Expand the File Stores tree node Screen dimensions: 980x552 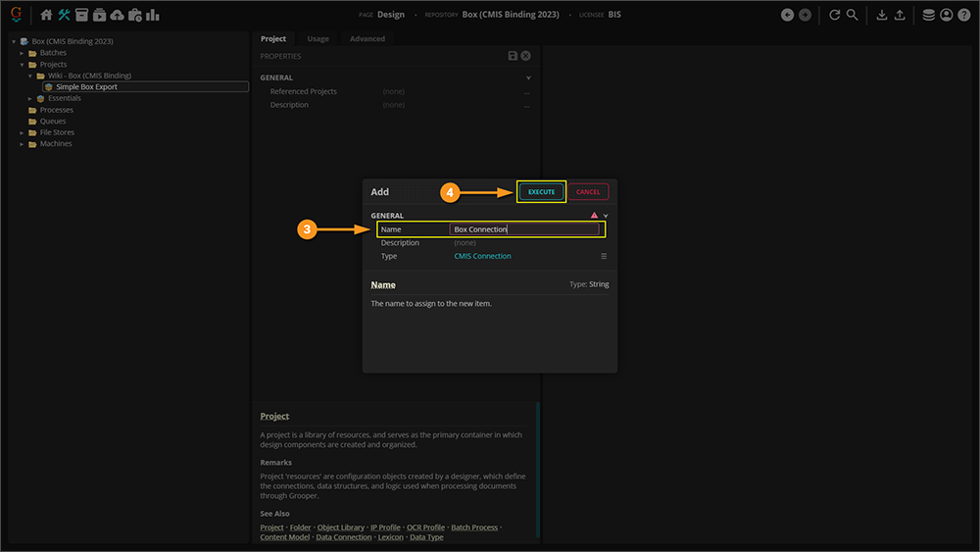click(22, 132)
